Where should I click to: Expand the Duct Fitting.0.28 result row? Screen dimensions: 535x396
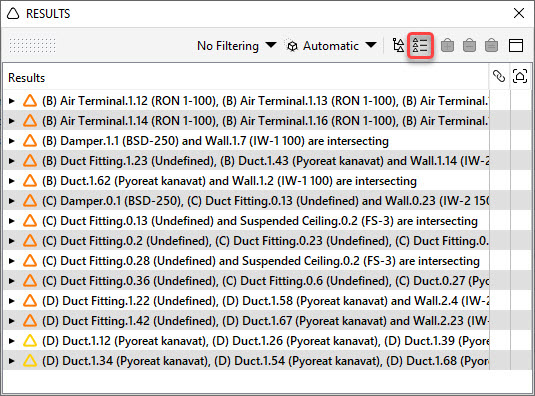[12, 261]
